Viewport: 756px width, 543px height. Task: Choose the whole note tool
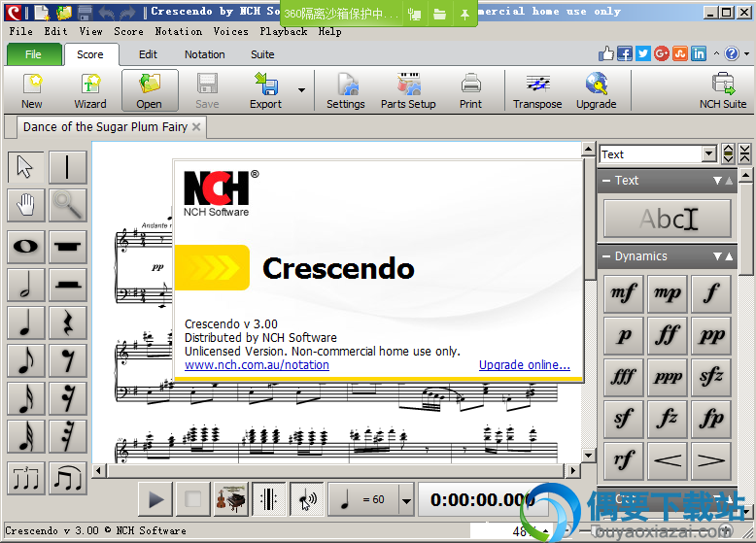[25, 247]
